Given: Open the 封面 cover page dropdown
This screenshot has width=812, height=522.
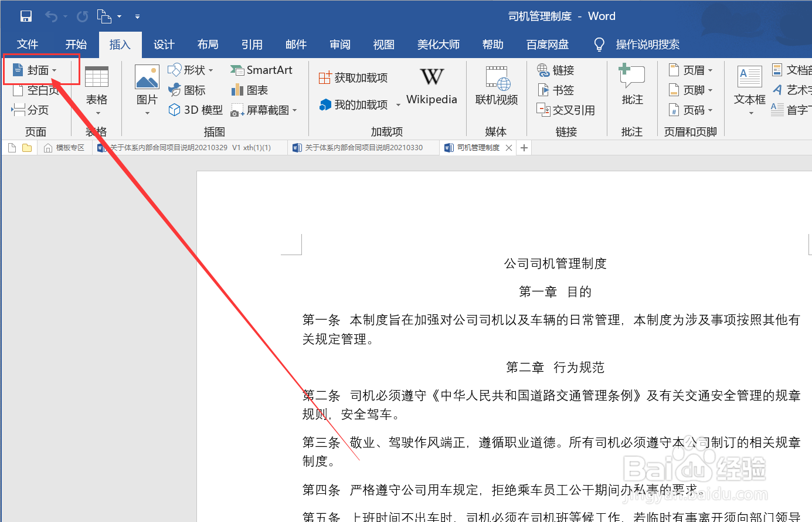Looking at the screenshot, I should pyautogui.click(x=39, y=69).
